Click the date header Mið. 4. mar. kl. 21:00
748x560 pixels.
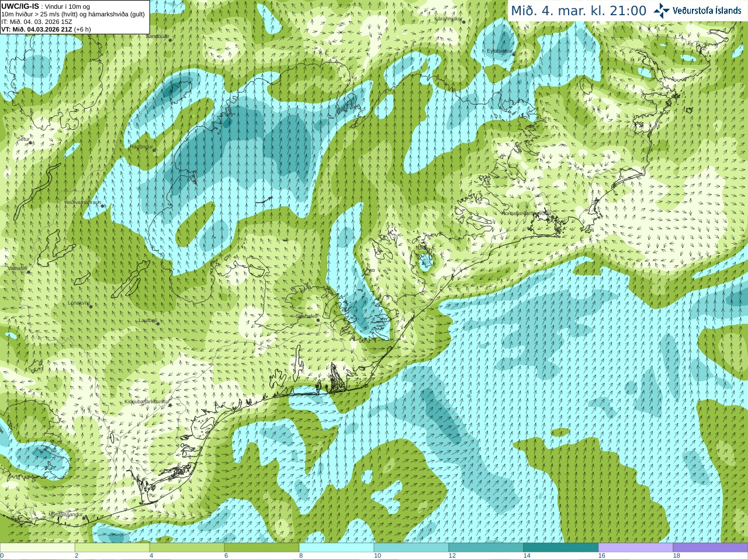tap(579, 11)
